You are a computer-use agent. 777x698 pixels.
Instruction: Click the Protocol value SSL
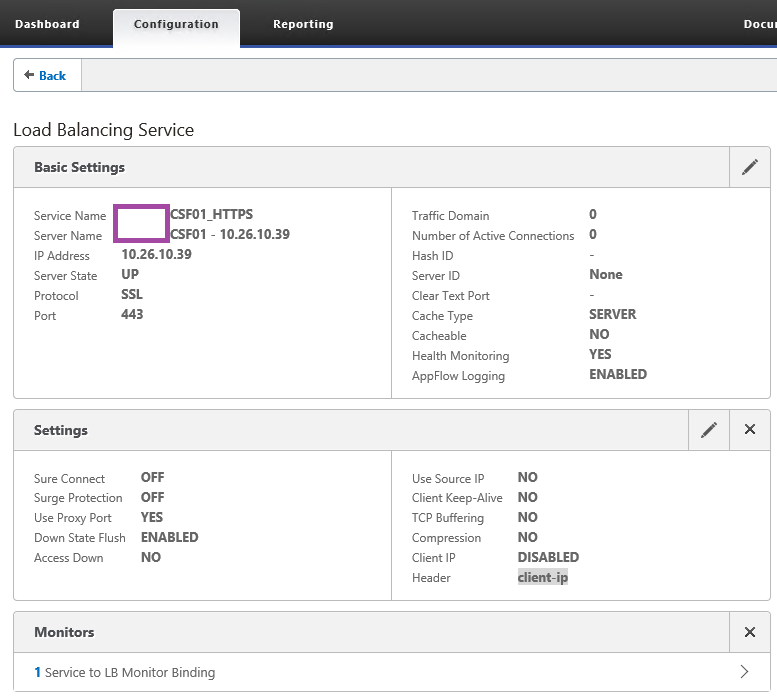[132, 295]
